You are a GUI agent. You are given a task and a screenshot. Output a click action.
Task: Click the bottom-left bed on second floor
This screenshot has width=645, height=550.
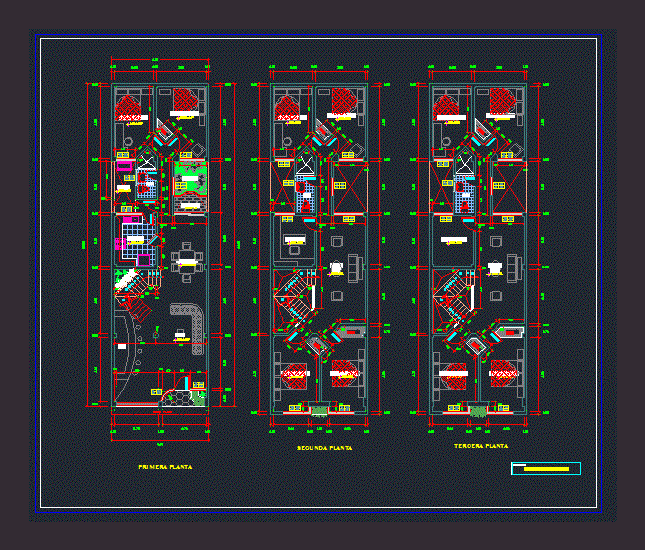[294, 374]
